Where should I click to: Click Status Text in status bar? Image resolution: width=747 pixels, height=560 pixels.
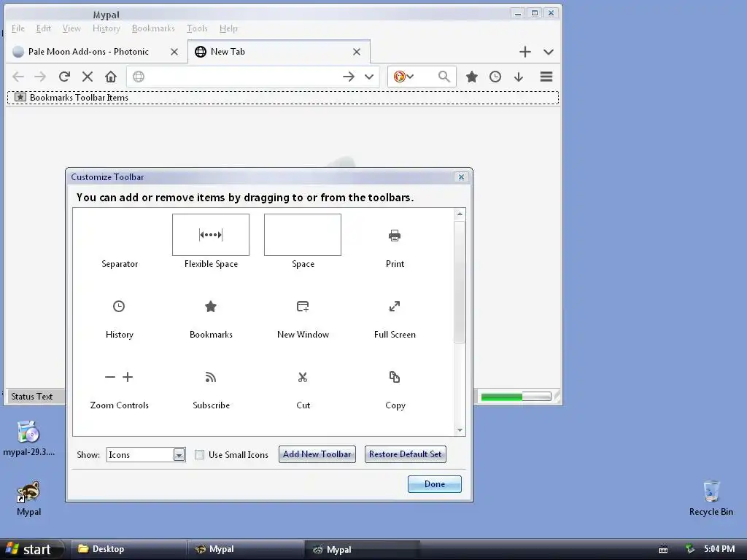pos(32,396)
